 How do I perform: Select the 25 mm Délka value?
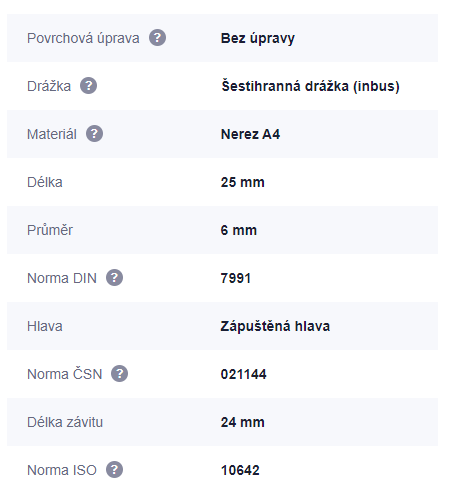[x=242, y=182]
